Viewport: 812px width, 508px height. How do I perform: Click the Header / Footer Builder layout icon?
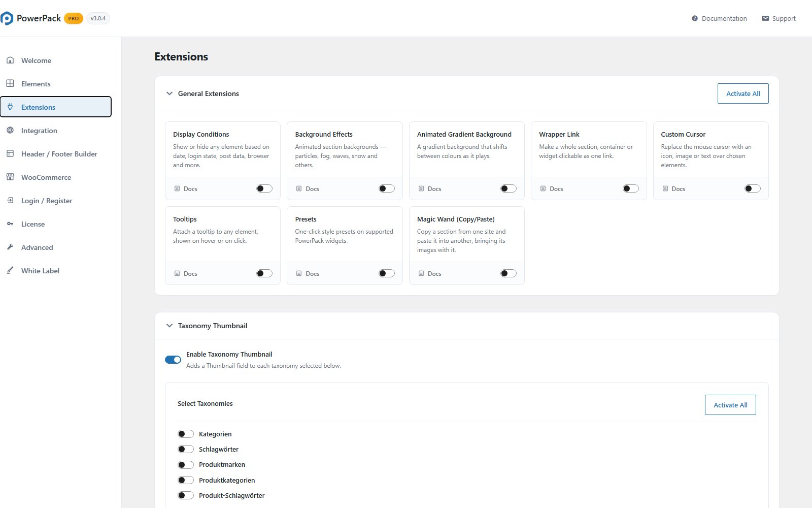pyautogui.click(x=10, y=154)
